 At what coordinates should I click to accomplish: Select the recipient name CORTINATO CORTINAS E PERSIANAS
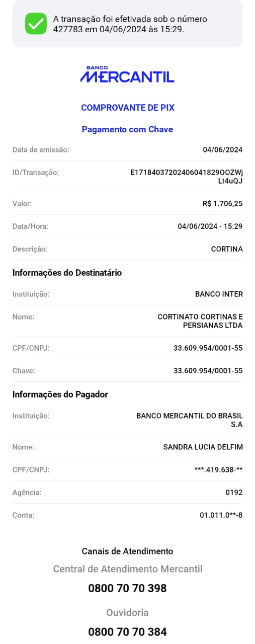point(200,321)
